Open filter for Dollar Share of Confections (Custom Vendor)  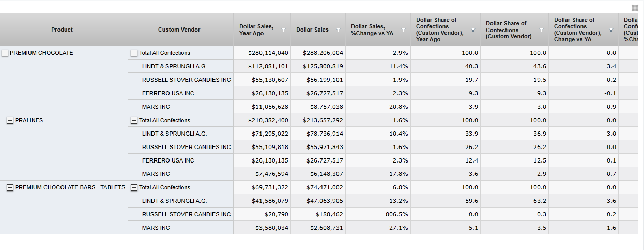tap(541, 30)
